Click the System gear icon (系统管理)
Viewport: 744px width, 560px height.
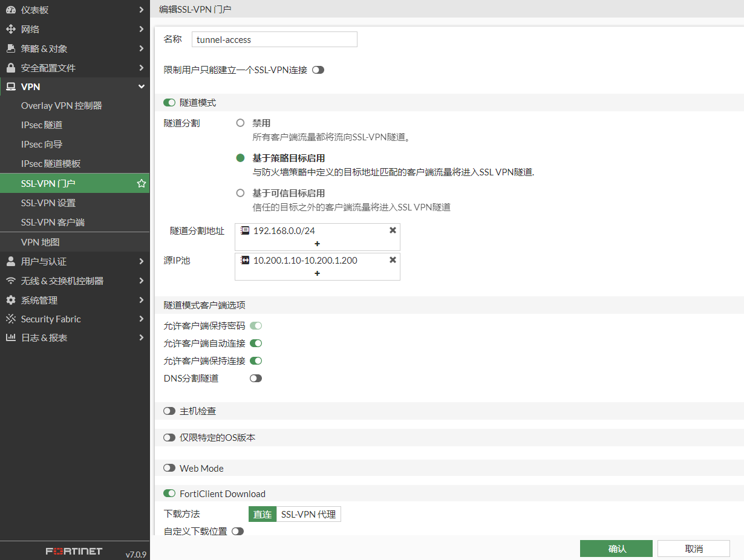coord(10,300)
